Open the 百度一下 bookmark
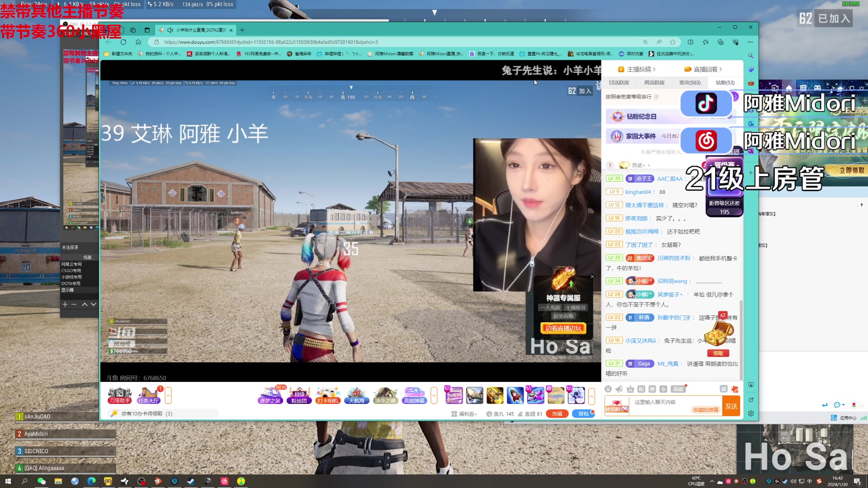The height and width of the screenshot is (488, 868). point(491,54)
